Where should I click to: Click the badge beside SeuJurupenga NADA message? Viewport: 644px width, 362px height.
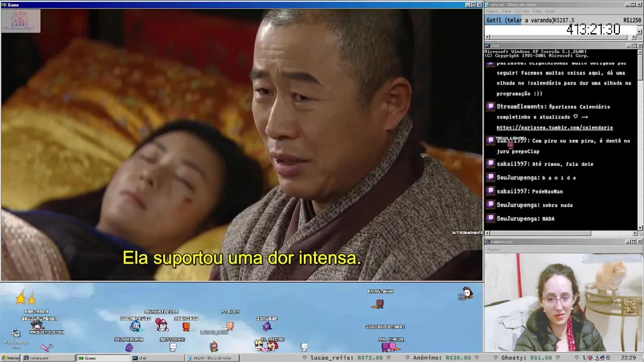491,219
